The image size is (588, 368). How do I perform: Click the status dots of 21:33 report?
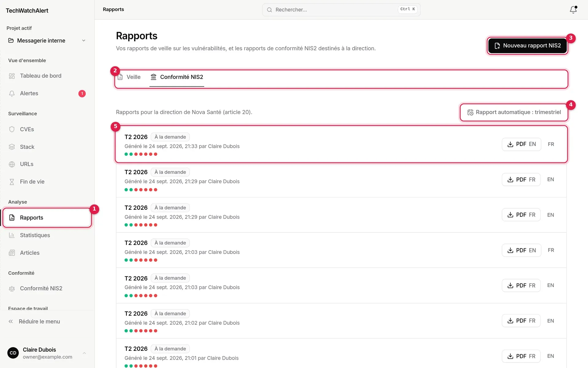tap(141, 154)
